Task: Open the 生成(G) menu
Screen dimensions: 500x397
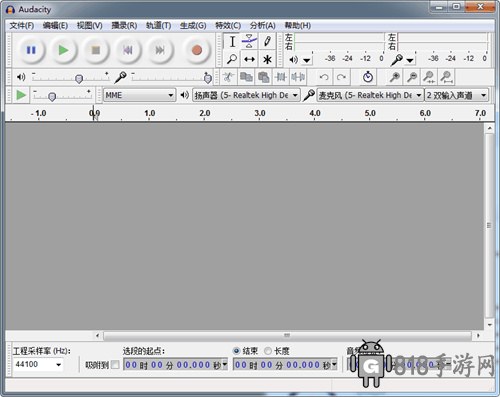Action: 193,25
